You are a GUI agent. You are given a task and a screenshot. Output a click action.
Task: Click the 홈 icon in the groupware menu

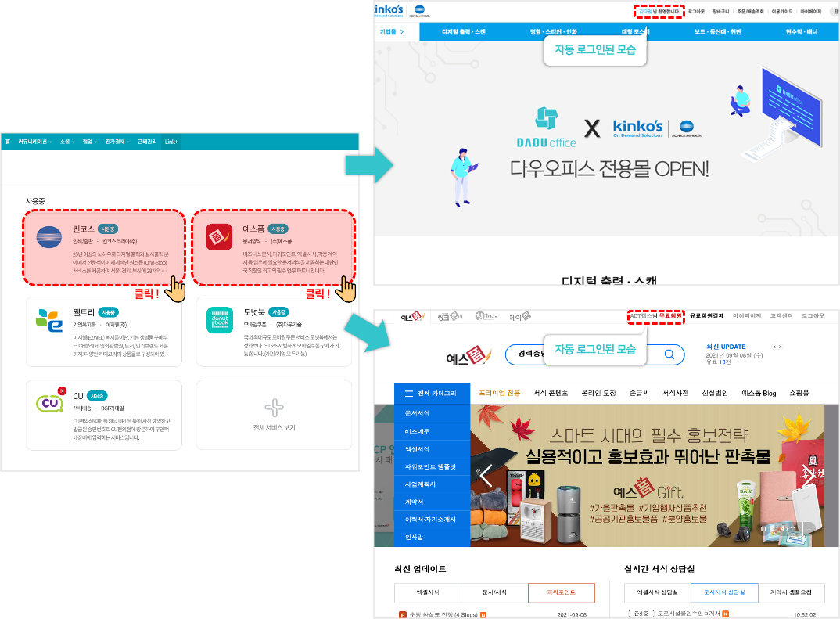8,142
